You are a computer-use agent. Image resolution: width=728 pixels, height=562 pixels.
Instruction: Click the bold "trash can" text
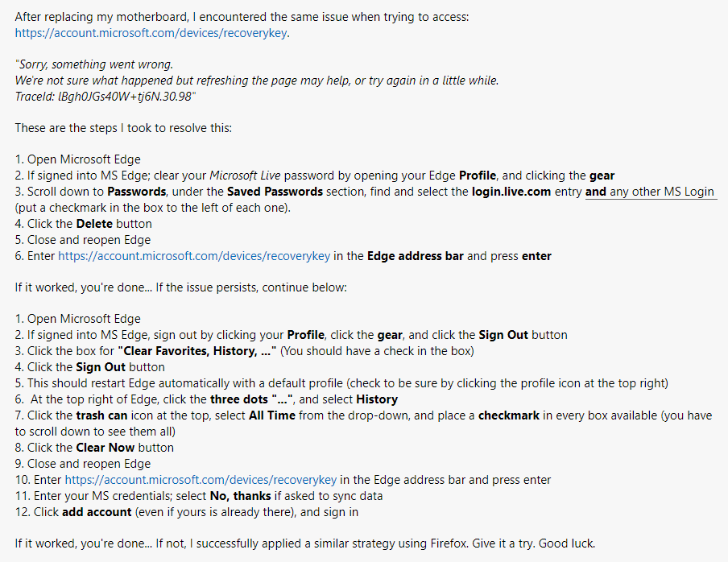point(101,415)
